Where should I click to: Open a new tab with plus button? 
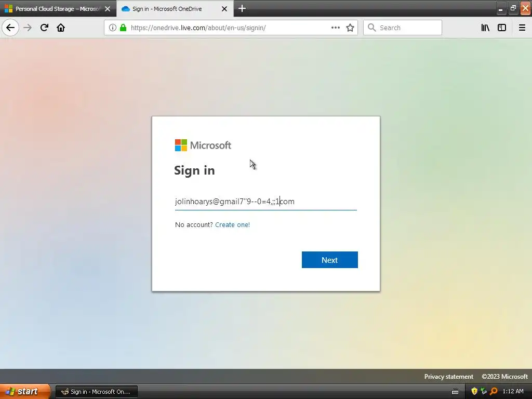[242, 8]
